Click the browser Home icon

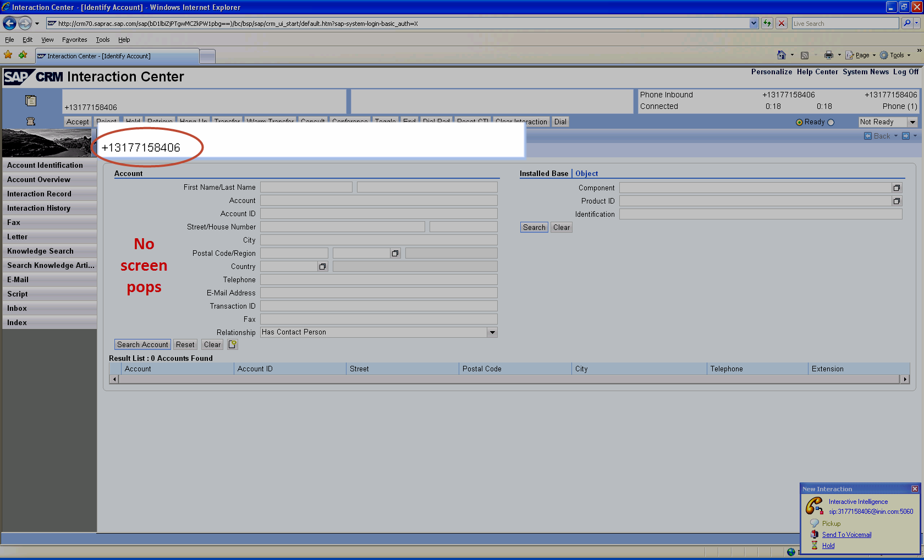coord(781,55)
